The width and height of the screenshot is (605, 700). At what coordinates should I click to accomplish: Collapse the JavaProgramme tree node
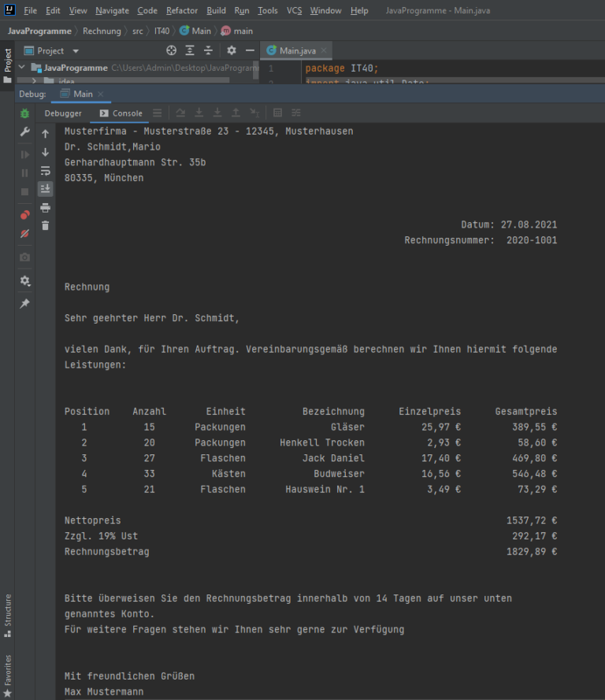point(22,68)
